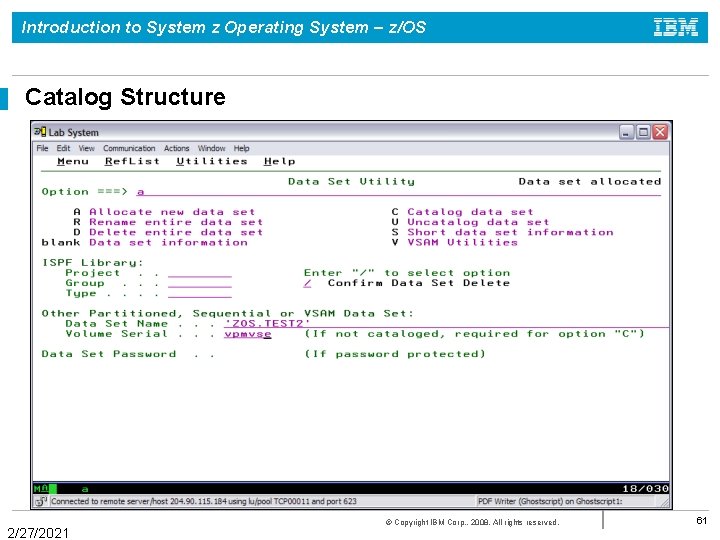Click the Data Set Name field 'ZOS.TEST2'

446,323
